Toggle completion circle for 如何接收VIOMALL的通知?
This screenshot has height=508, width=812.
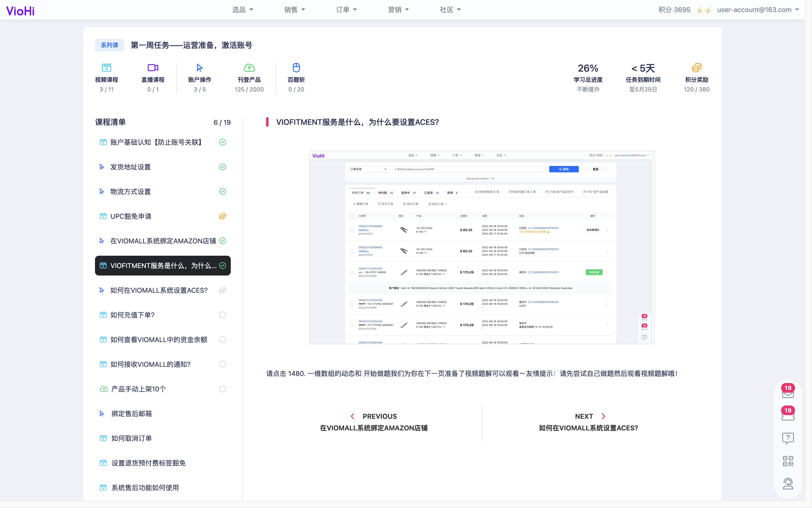pyautogui.click(x=223, y=364)
